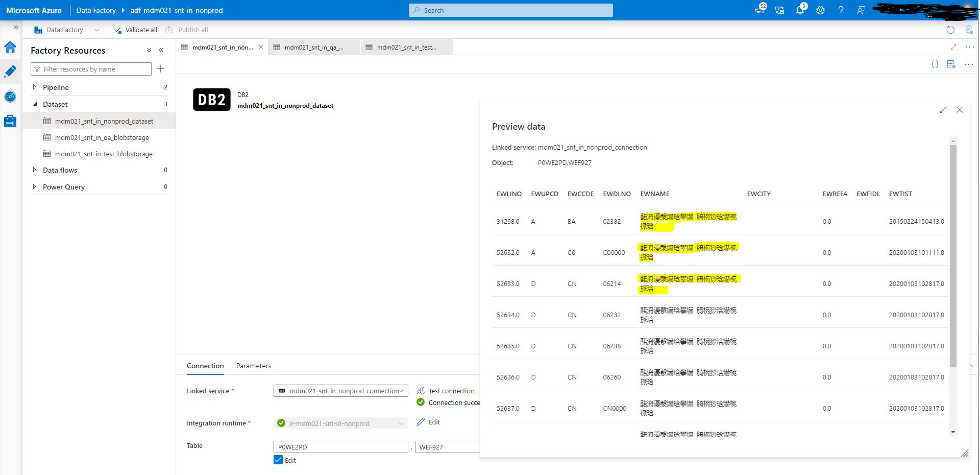Open the notifications bell

click(x=800, y=10)
